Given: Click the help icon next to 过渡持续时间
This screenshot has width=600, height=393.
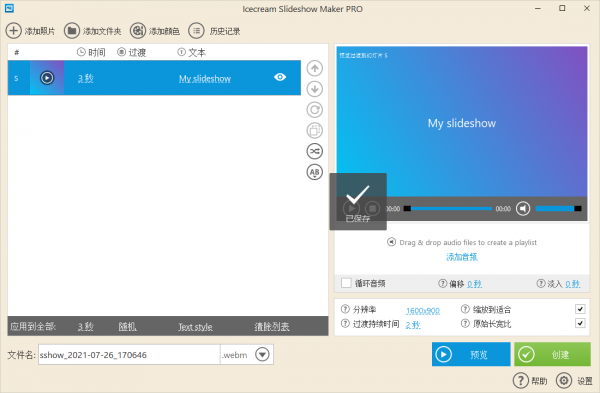Looking at the screenshot, I should point(345,324).
